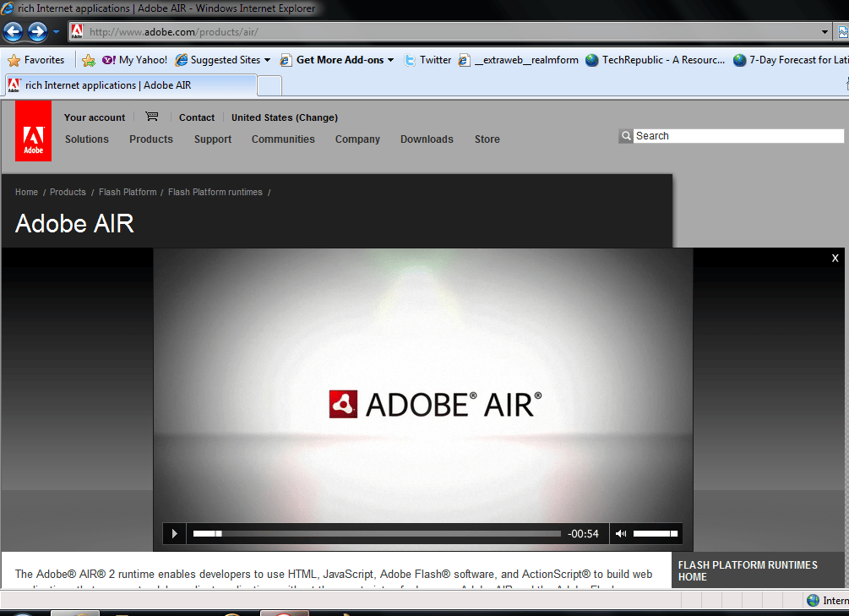Open the Solutions menu

(x=87, y=139)
